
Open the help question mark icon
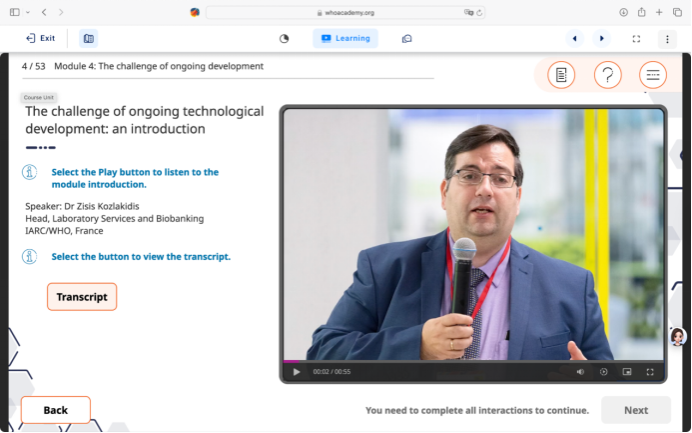pyautogui.click(x=607, y=75)
